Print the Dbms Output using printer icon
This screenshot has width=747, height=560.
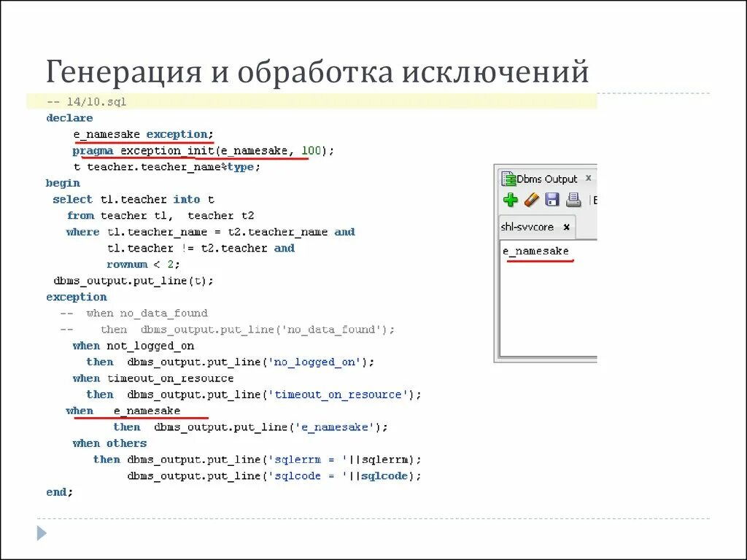click(573, 198)
